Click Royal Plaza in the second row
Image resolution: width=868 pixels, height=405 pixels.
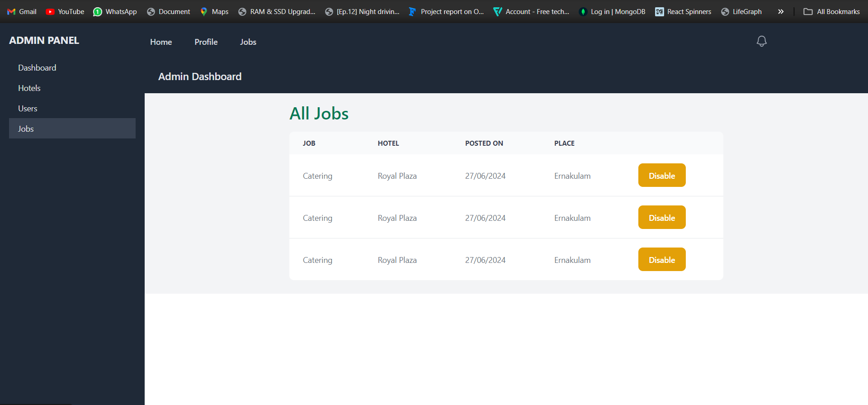click(397, 218)
